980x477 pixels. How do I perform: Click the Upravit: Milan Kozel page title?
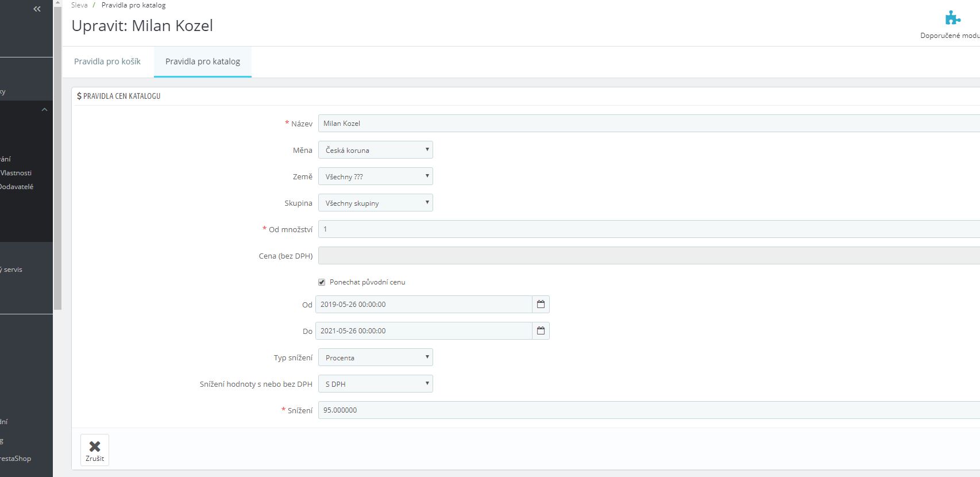pyautogui.click(x=142, y=26)
